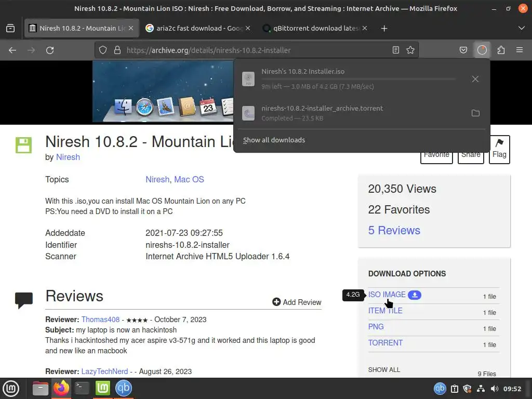Click qBittorrent system tray icon
Viewport: 532px width, 399px height.
click(x=440, y=389)
